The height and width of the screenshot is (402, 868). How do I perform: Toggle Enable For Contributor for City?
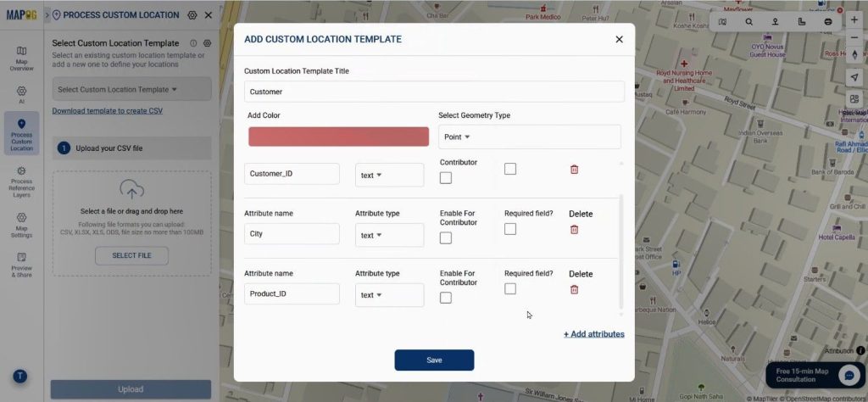tap(446, 237)
